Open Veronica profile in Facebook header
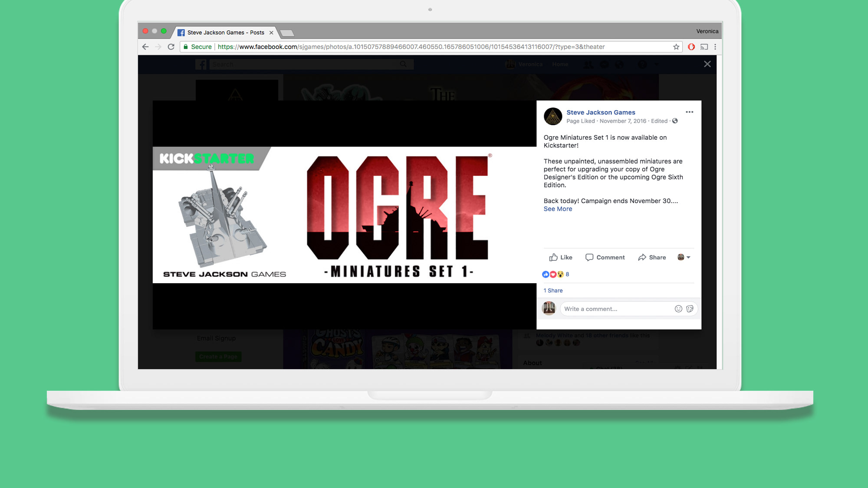 tap(524, 64)
